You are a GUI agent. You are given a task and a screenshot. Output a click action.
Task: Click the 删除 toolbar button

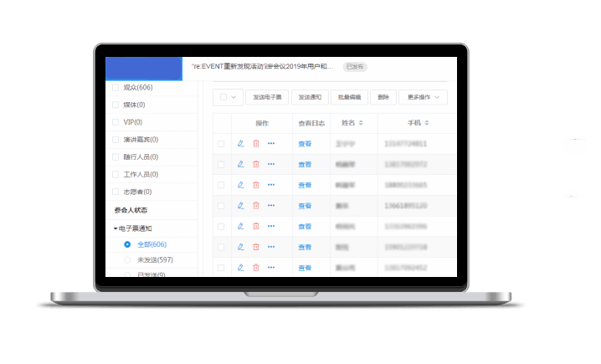pyautogui.click(x=383, y=97)
